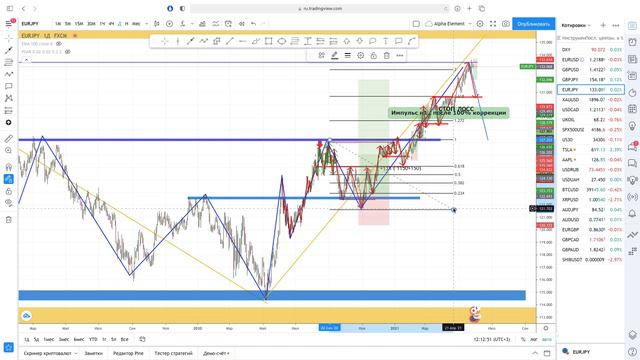Open the economic calendar icon in right sidebar
The height and width of the screenshot is (360, 640).
632,109
